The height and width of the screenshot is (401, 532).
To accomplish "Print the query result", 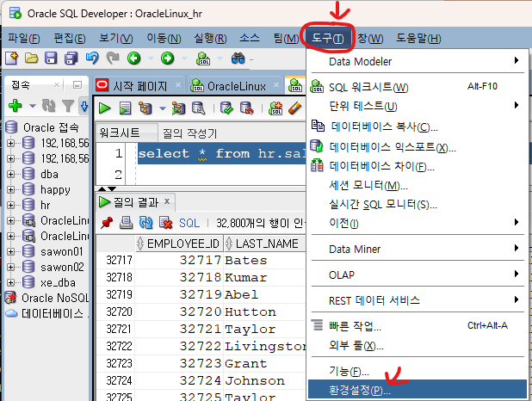I will (x=127, y=223).
